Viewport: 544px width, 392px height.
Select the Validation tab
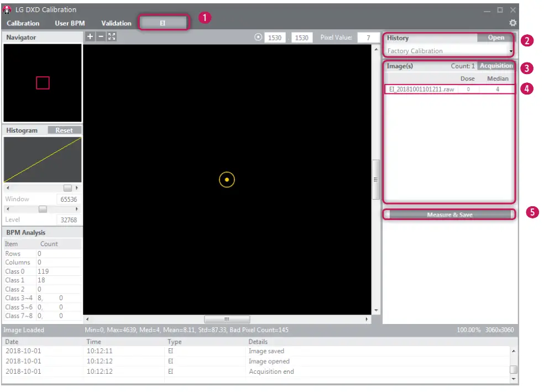[x=116, y=23]
